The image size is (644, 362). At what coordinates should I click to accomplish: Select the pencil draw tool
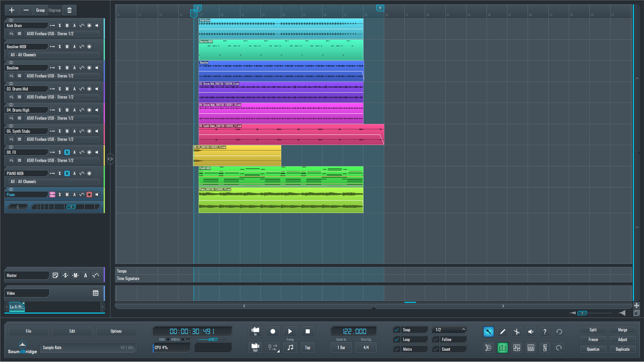[502, 331]
